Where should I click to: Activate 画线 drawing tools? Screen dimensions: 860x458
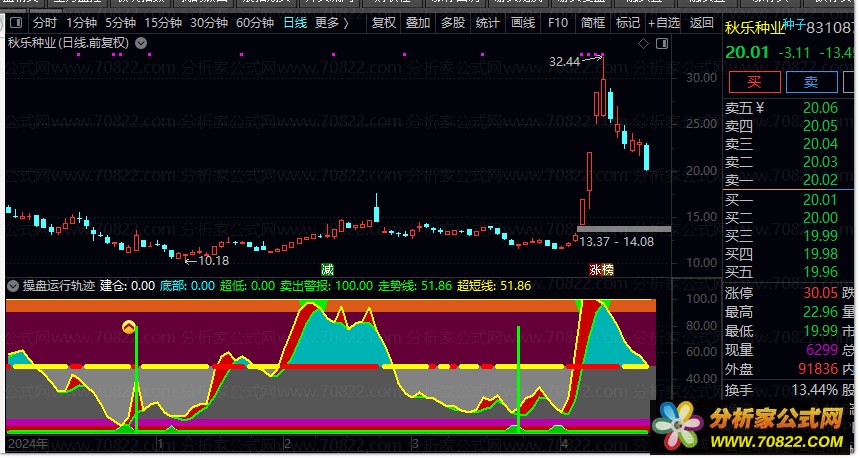(523, 23)
